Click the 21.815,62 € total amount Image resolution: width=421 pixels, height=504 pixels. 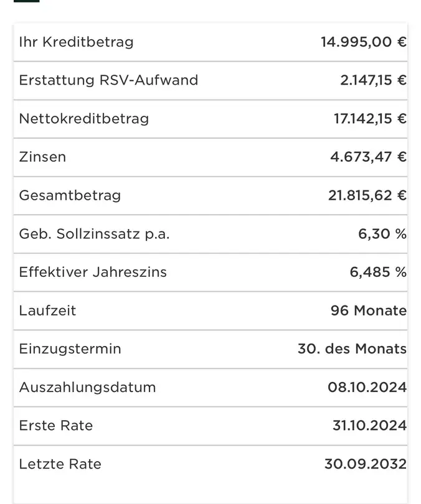point(367,195)
